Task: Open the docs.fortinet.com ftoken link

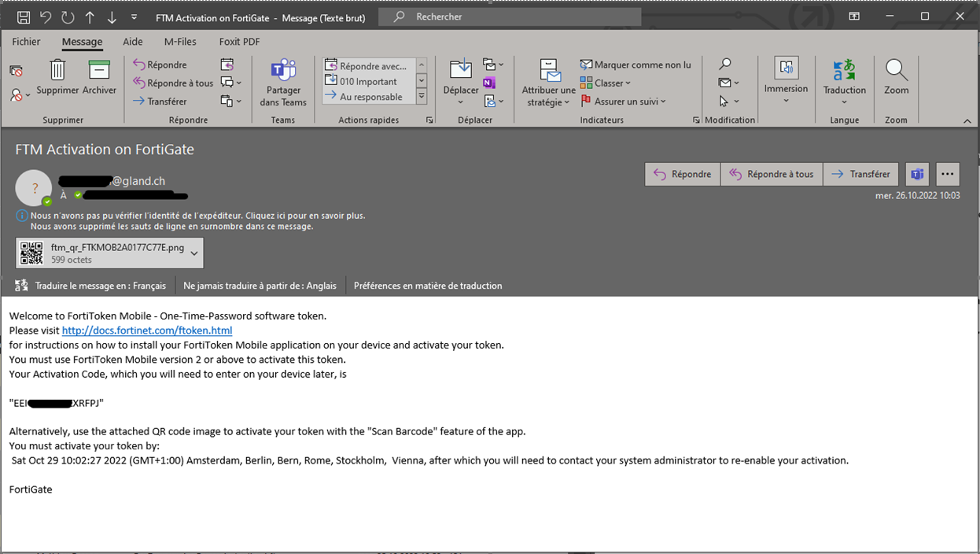Action: 147,331
